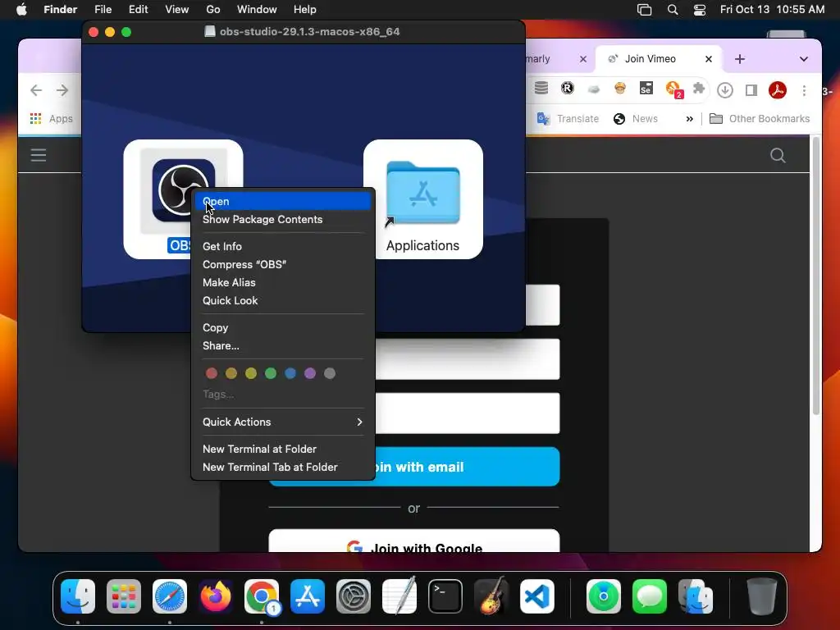Open Spotlight search in menu bar
Screen dimensions: 840x630
pyautogui.click(x=673, y=10)
